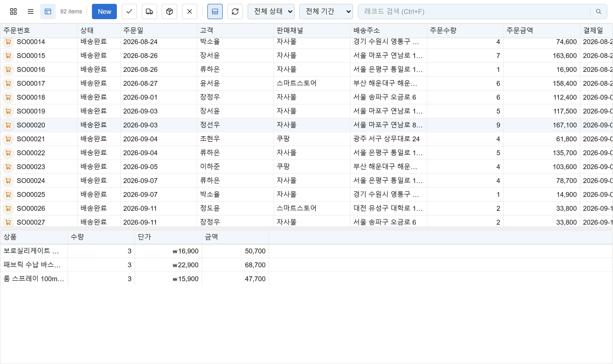Click address 광주 서구 상무대로 24
Screen dimensions: 613x364
[x=386, y=139]
